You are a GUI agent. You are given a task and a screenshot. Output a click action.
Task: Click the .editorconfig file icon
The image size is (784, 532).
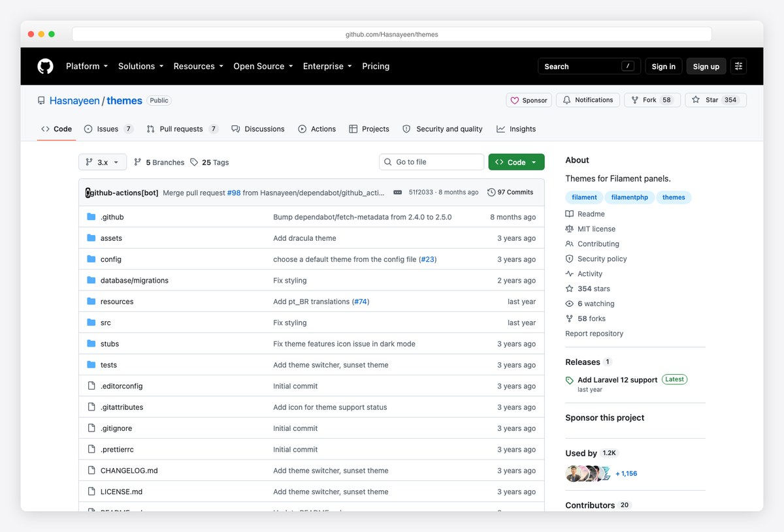(x=91, y=386)
